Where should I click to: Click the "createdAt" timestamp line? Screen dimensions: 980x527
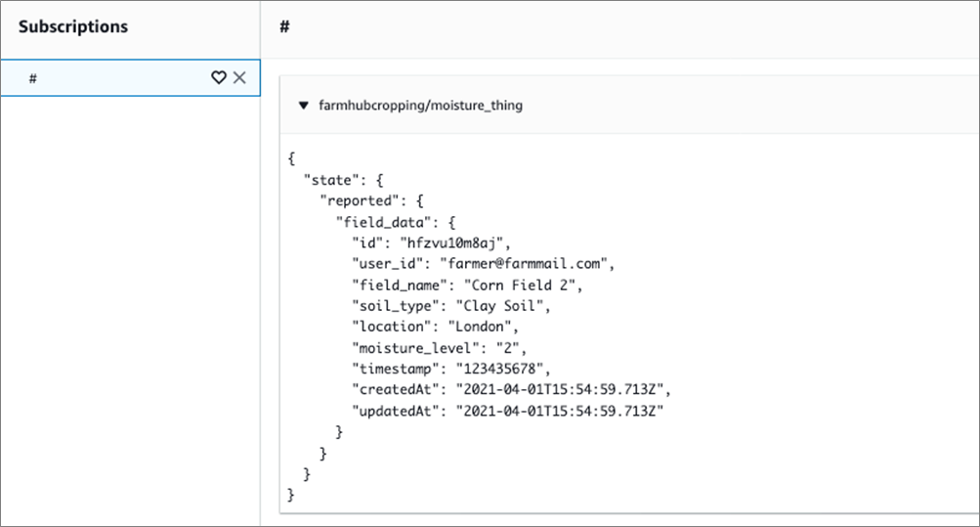click(x=511, y=389)
